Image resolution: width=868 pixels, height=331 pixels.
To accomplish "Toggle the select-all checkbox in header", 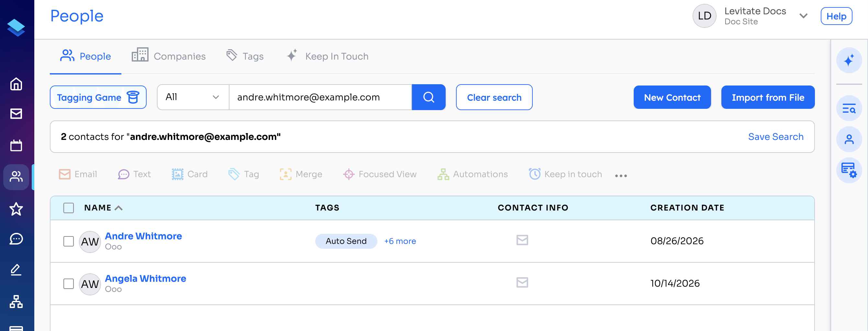I will 69,208.
